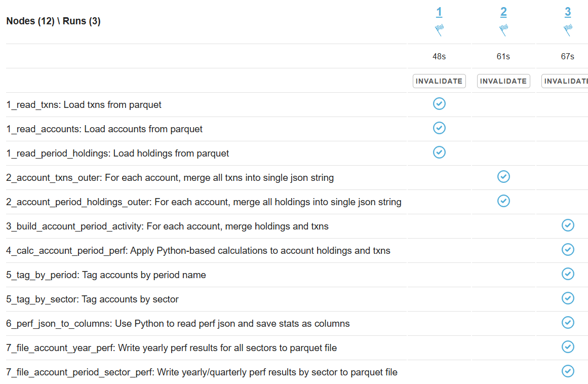Invalidate run 2 with the INVALIDATE button
This screenshot has width=588, height=384.
pos(503,81)
